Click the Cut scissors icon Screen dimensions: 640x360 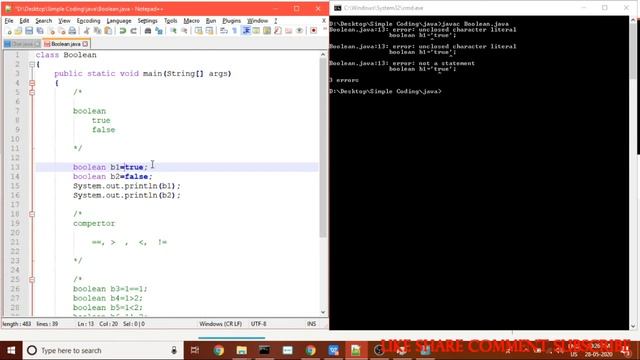click(87, 31)
